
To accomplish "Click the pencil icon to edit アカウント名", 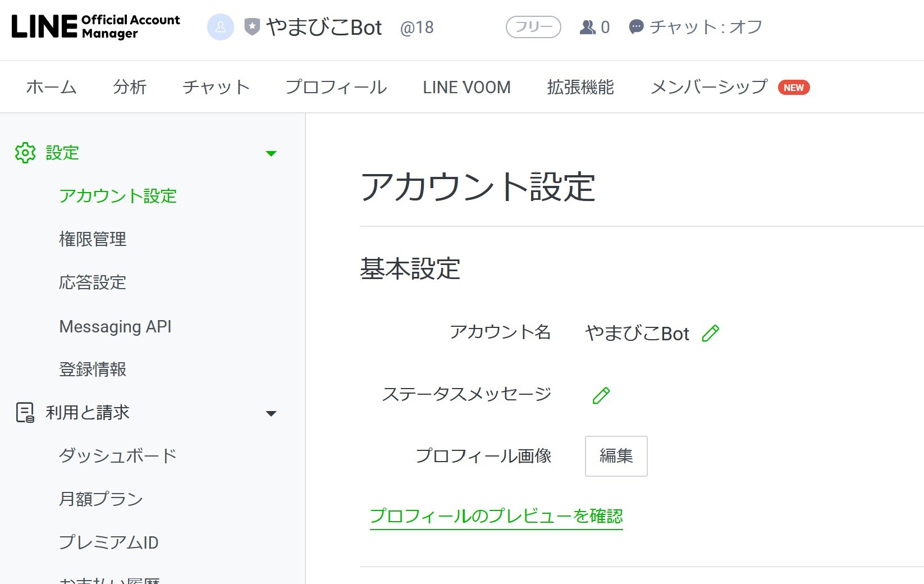I will (711, 333).
